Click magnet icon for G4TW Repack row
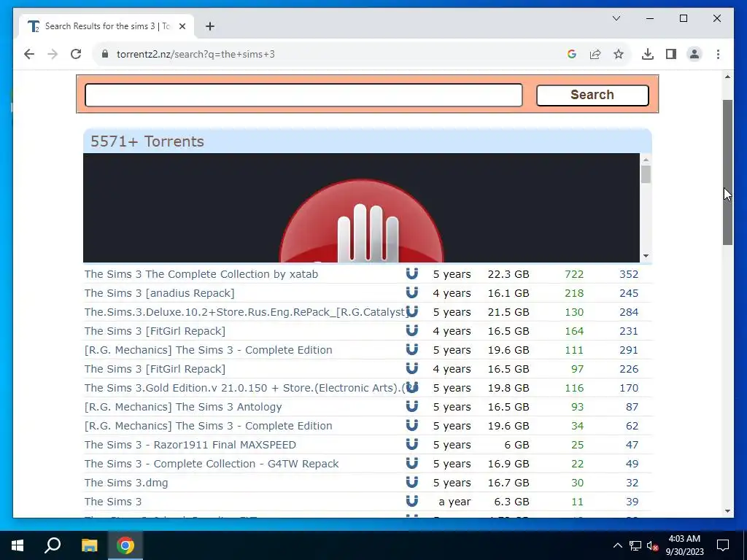The width and height of the screenshot is (747, 560). [x=412, y=463]
